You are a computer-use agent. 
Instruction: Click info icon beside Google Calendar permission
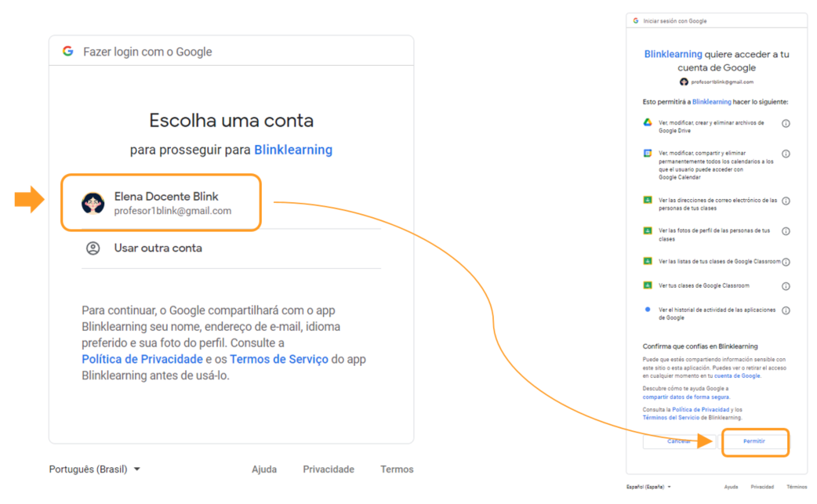pos(786,154)
